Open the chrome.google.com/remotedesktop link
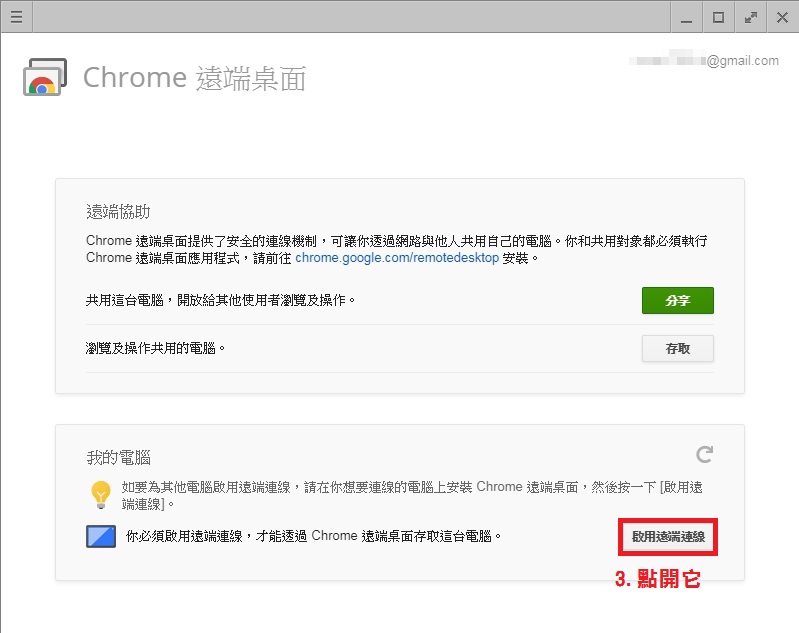The image size is (799, 633). 396,257
